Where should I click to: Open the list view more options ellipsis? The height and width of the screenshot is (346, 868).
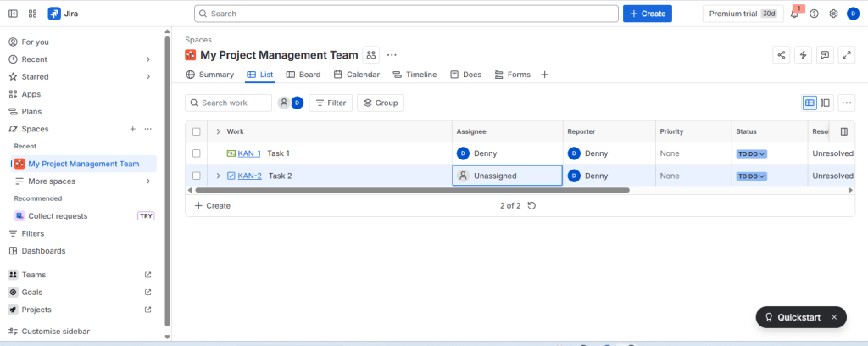click(847, 103)
